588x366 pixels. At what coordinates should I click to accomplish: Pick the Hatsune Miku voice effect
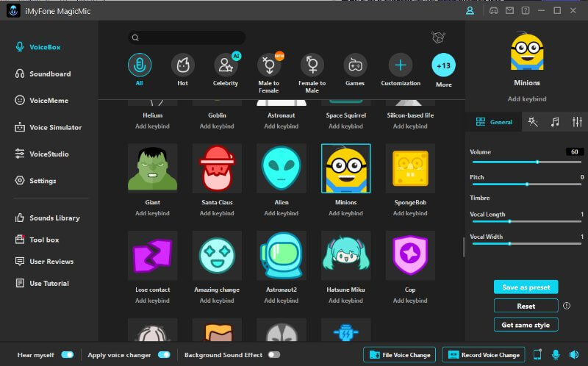click(x=346, y=255)
